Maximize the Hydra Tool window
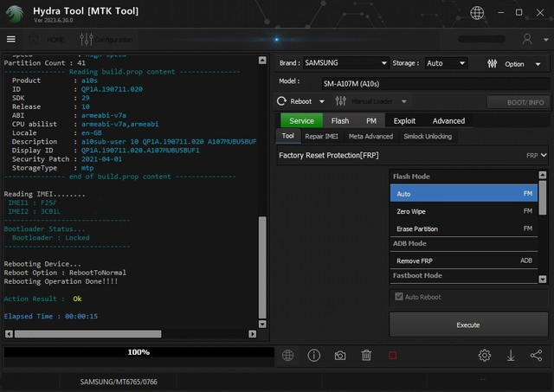 pyautogui.click(x=519, y=13)
